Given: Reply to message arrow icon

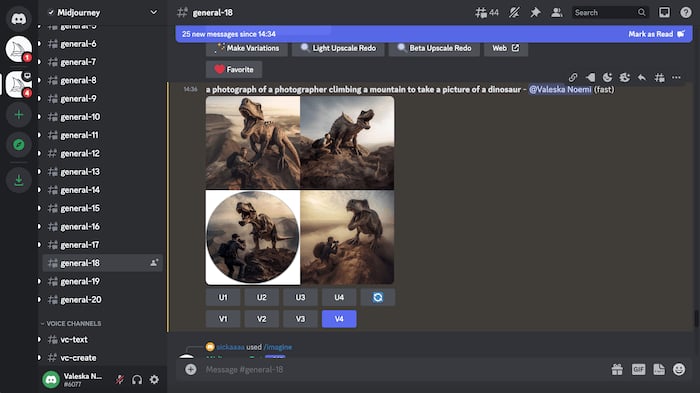Looking at the screenshot, I should 642,78.
